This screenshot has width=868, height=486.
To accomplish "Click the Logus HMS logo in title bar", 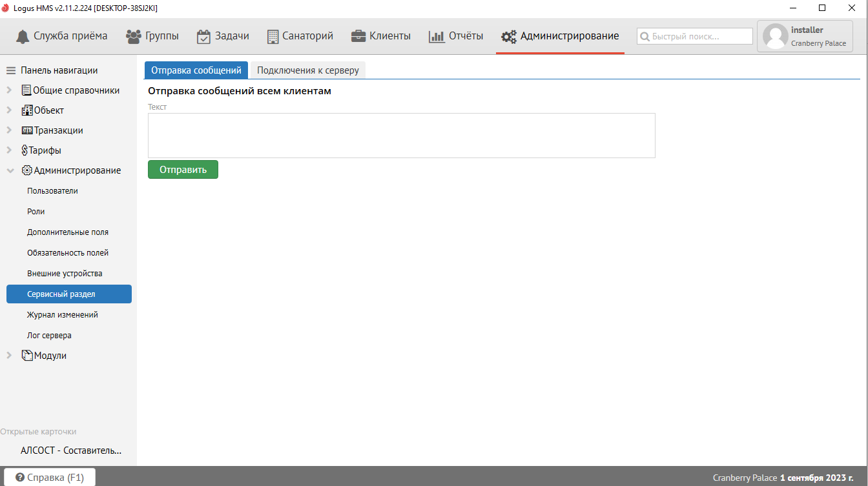I will [x=6, y=8].
